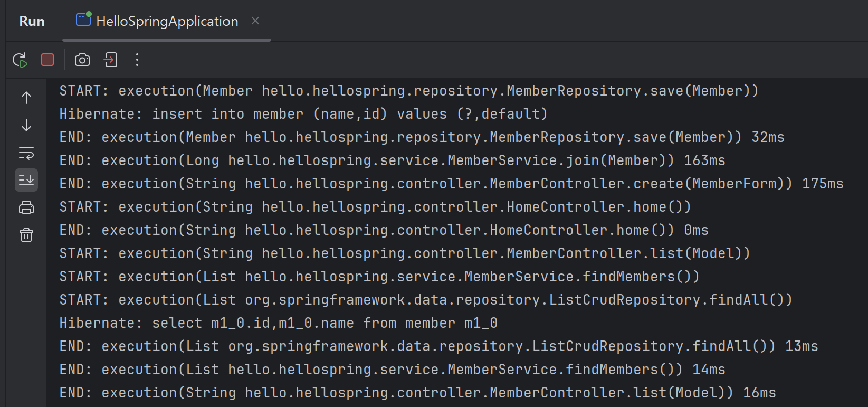Click the 'START: execution(Member ... save(Member))' line
The height and width of the screenshot is (407, 868).
409,91
